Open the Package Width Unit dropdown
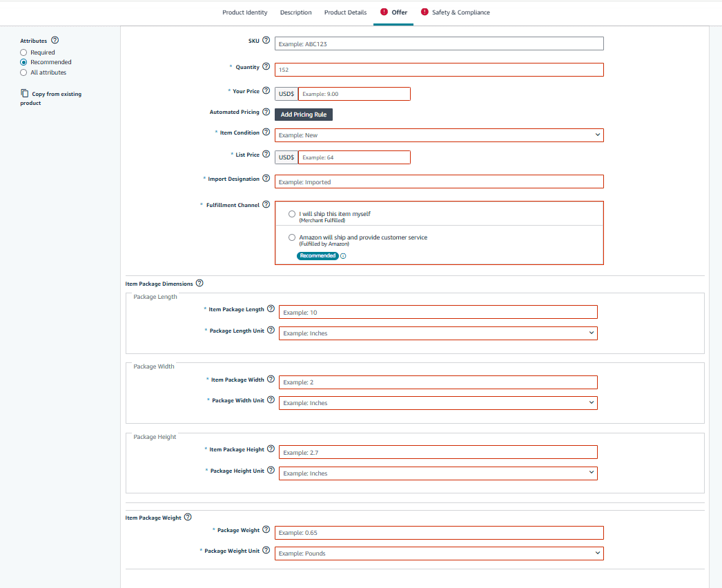722x588 pixels. (x=438, y=403)
